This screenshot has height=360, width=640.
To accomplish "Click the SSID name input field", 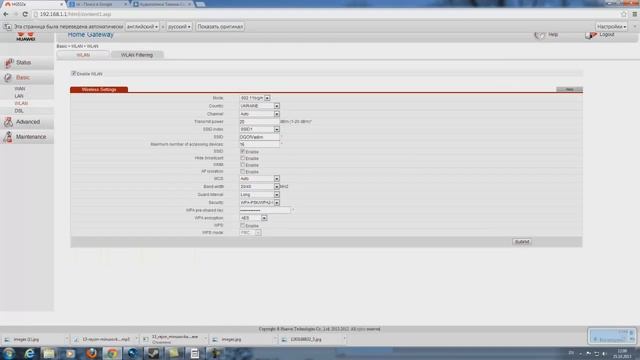I will 259,137.
